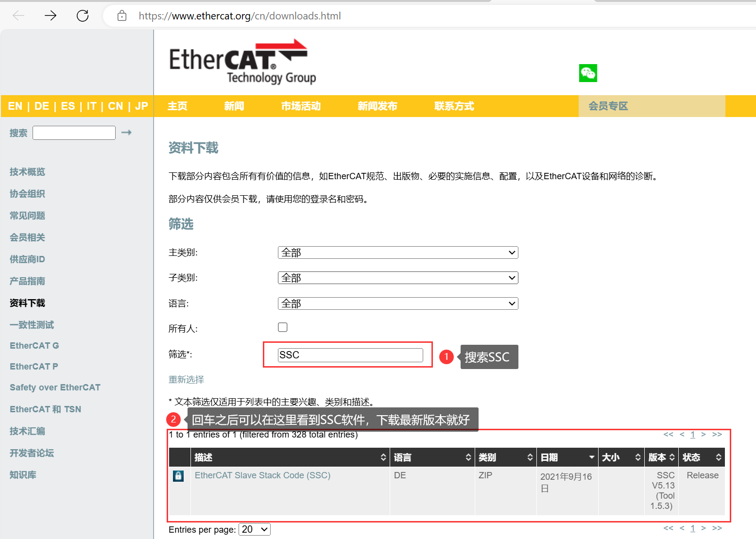The height and width of the screenshot is (539, 756).
Task: Select the 新闻 menu item
Action: pyautogui.click(x=234, y=106)
